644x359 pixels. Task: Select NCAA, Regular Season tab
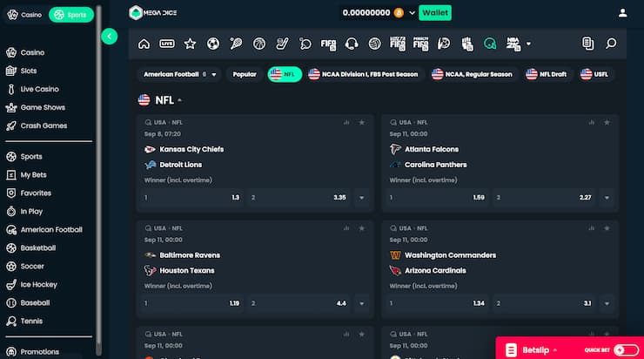[x=473, y=74]
